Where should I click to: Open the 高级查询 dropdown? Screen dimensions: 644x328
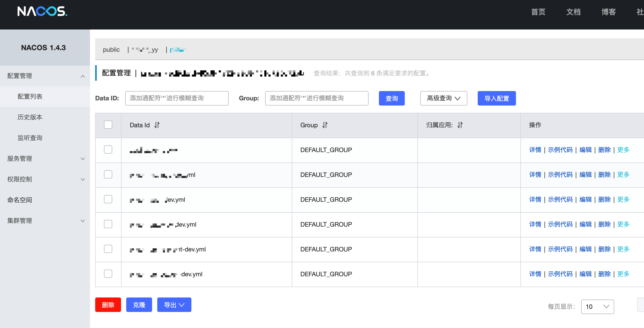pos(444,98)
